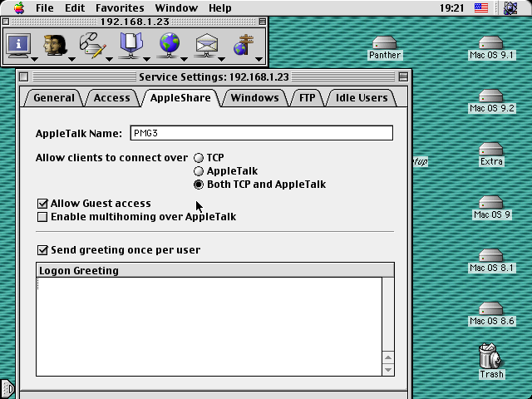Select the TCP radio button
This screenshot has height=399, width=532.
point(199,158)
